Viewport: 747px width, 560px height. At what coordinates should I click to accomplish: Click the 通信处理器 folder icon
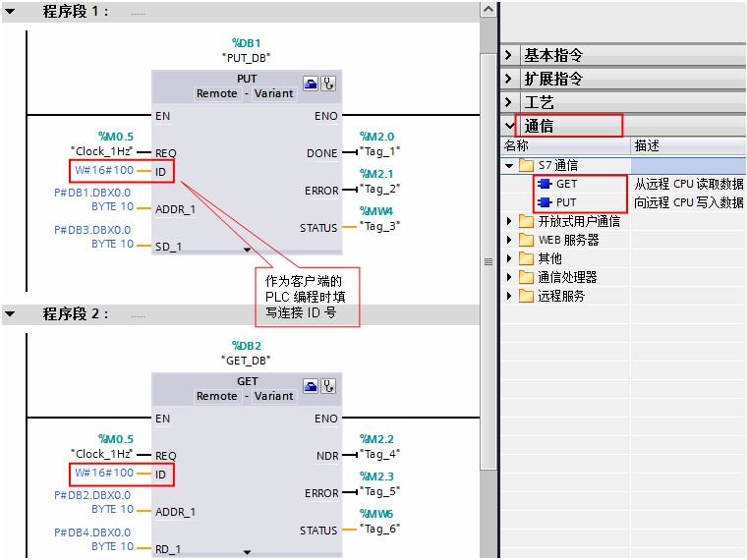pos(526,277)
